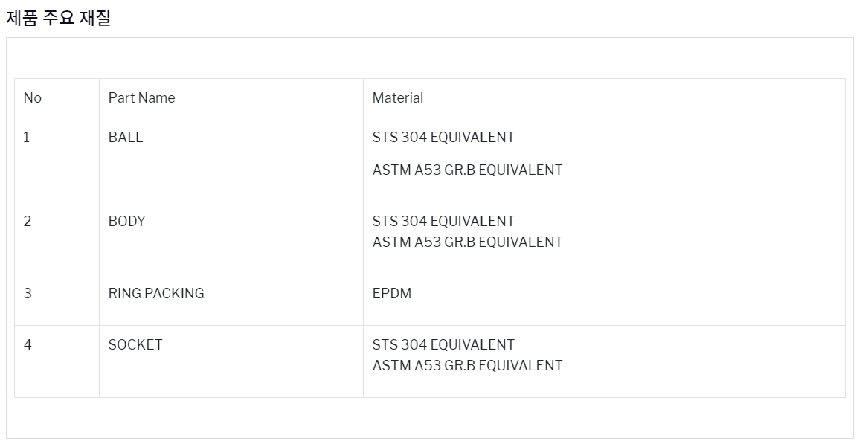Click the BODY part name cell
The height and width of the screenshot is (444, 868).
231,238
